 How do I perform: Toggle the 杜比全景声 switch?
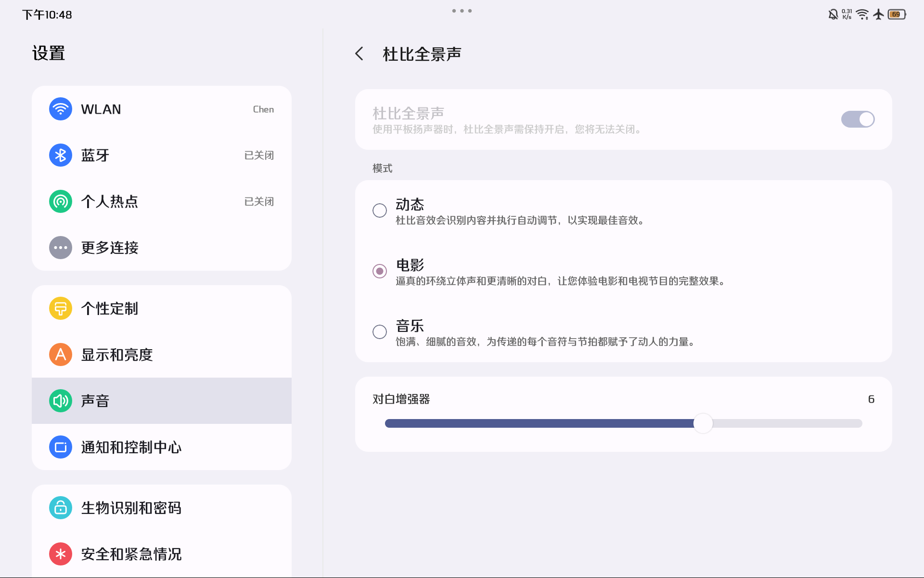click(858, 119)
